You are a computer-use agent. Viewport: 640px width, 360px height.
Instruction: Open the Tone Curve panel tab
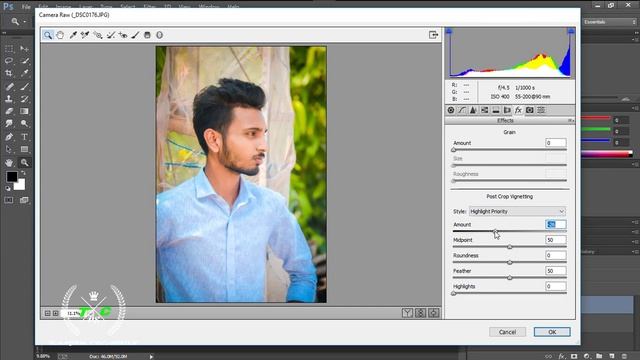[462, 110]
